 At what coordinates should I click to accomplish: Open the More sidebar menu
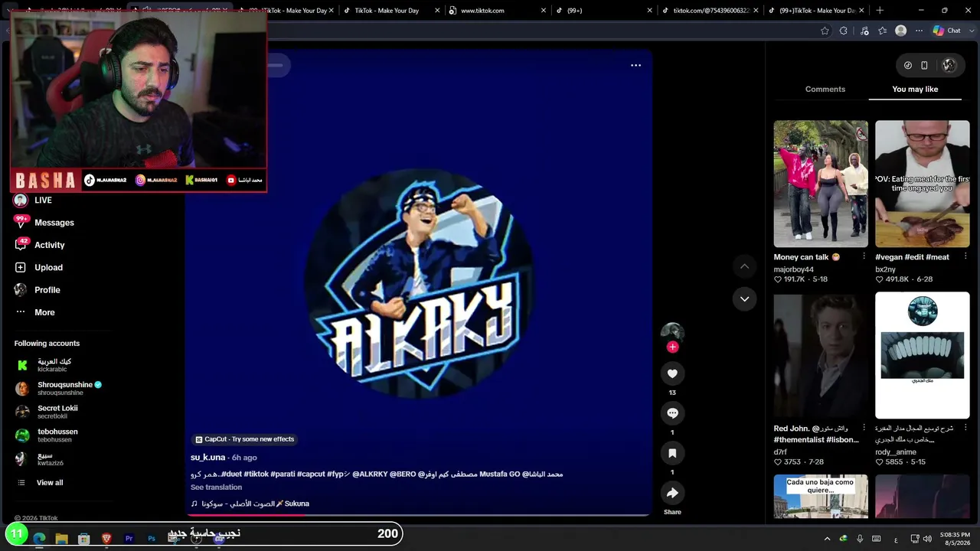[34, 312]
